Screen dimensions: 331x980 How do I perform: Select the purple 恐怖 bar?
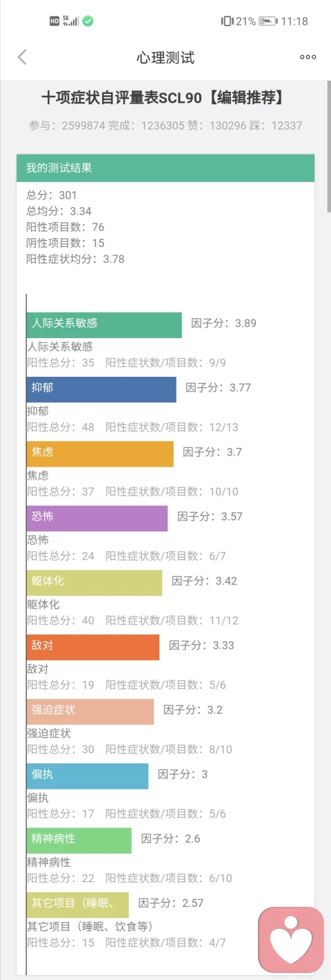(x=97, y=518)
